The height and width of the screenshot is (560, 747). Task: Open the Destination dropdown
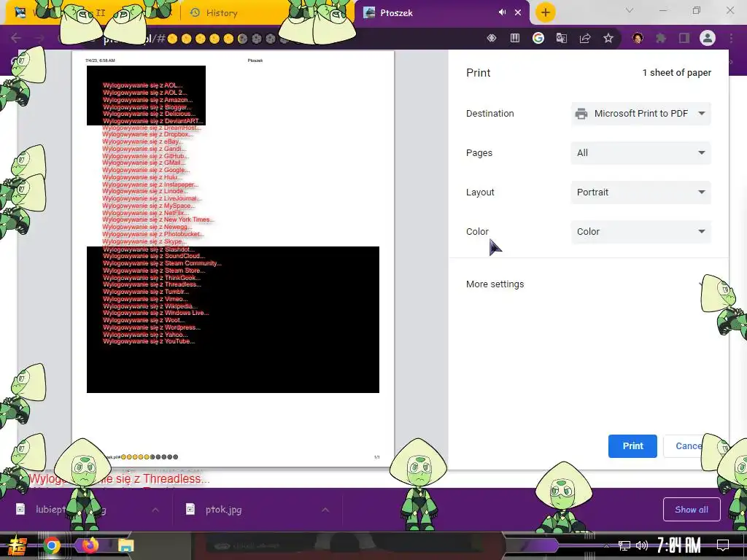[x=640, y=114]
